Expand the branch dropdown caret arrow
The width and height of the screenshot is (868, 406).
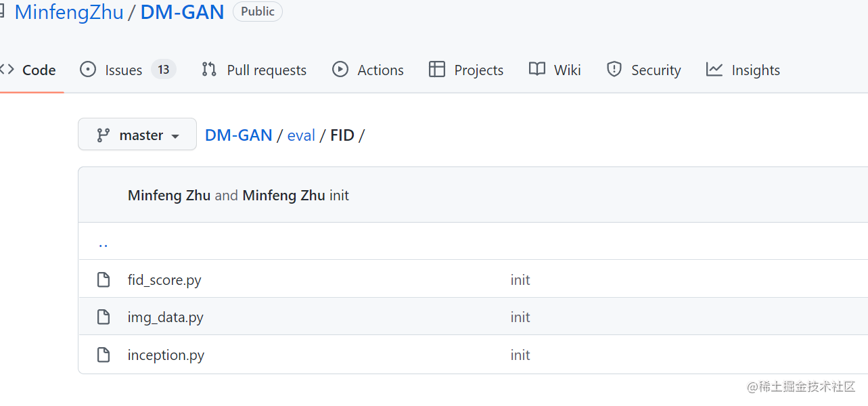176,134
